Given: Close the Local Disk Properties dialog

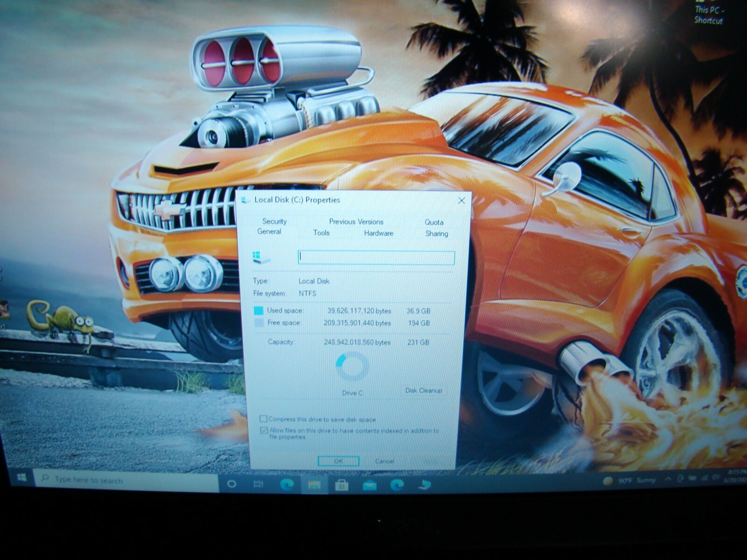Looking at the screenshot, I should (461, 201).
